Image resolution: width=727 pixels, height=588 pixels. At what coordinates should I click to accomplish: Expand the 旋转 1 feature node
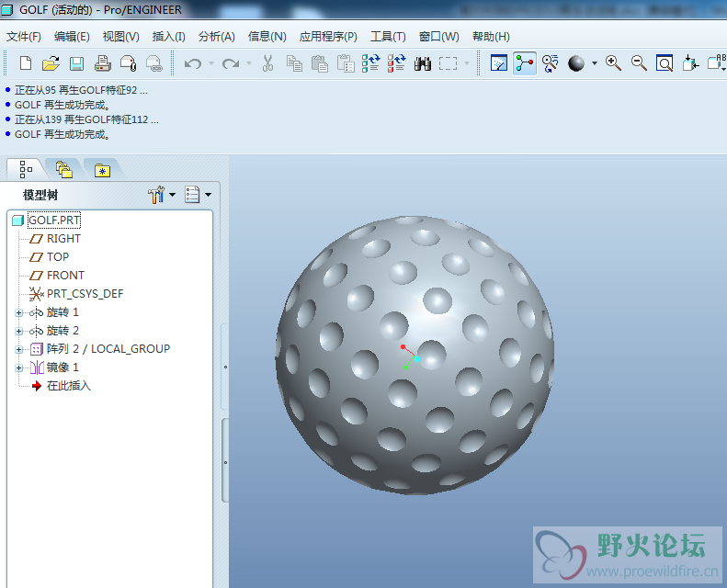coord(18,312)
